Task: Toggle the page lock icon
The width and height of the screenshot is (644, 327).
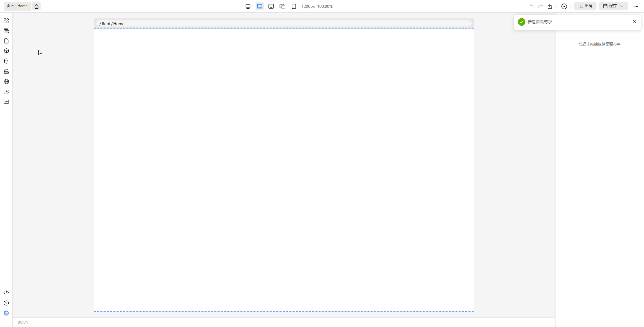Action: (x=37, y=6)
